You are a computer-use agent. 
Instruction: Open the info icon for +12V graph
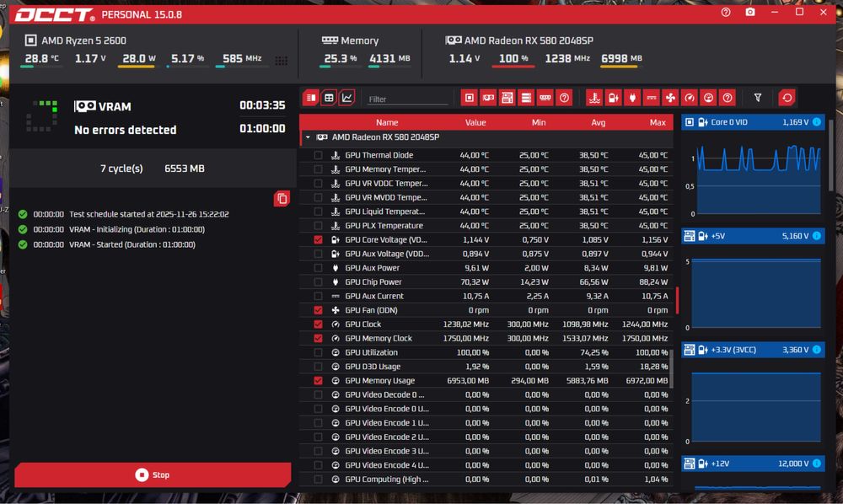coord(817,464)
